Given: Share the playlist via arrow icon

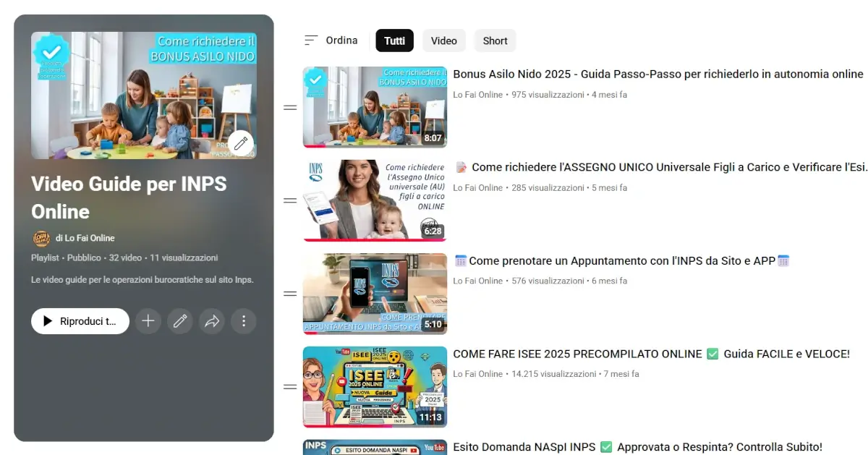Looking at the screenshot, I should pos(212,321).
